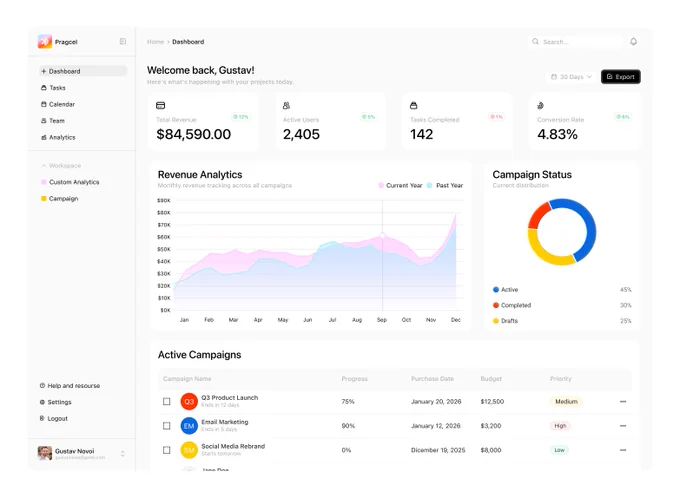Open the notifications bell
Viewport: 680px width, 498px height.
click(x=634, y=42)
